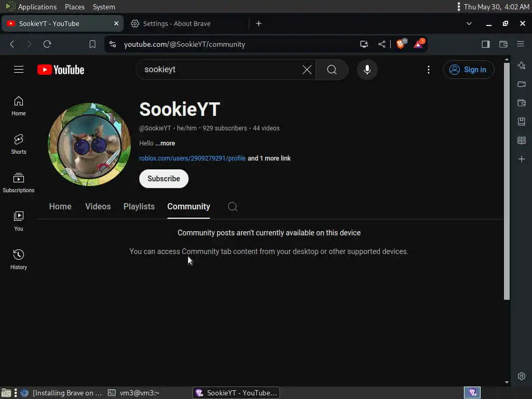Open YouTube settings three-dot menu
Viewport: 532px width, 399px height.
tap(429, 70)
